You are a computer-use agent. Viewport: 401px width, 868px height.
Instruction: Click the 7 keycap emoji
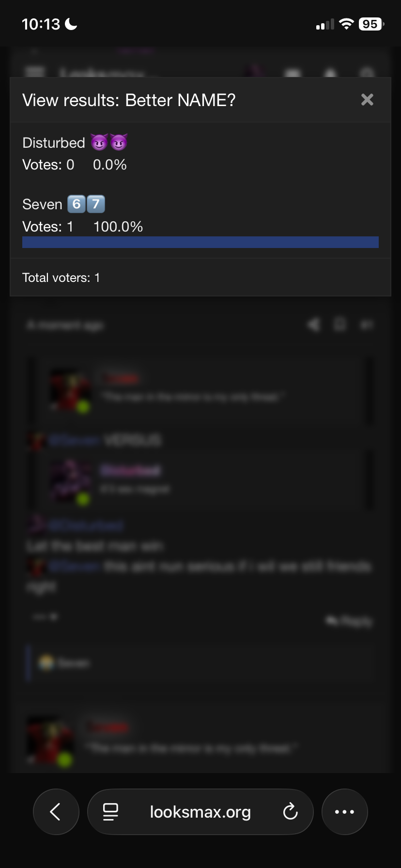click(x=96, y=204)
